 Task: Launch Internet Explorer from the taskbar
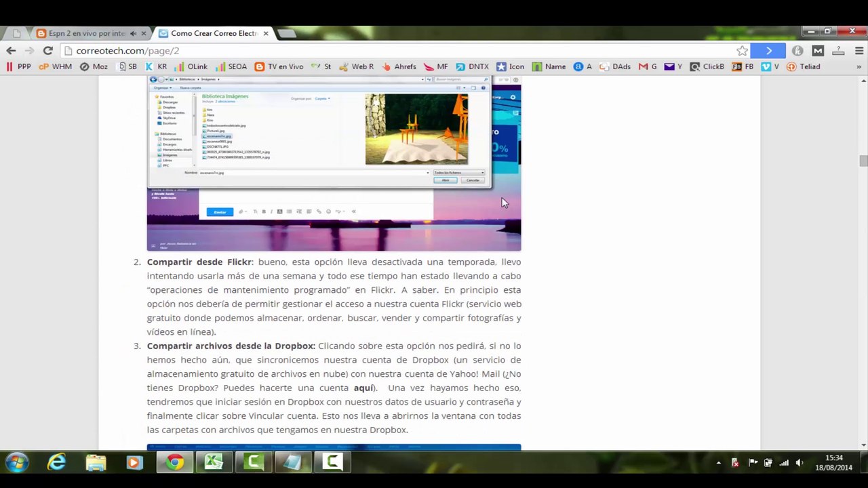click(57, 463)
